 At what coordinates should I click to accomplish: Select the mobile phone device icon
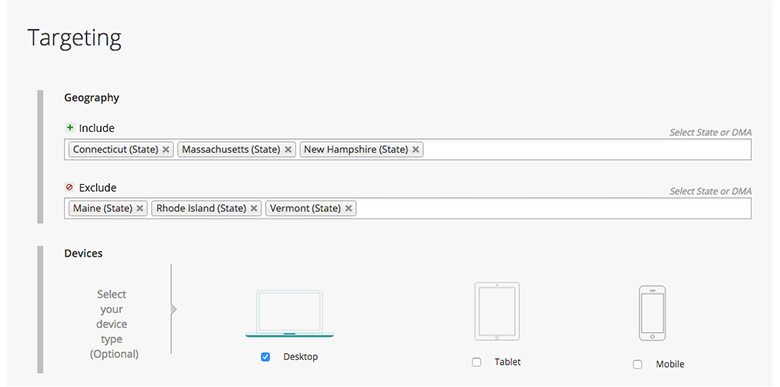click(x=652, y=313)
